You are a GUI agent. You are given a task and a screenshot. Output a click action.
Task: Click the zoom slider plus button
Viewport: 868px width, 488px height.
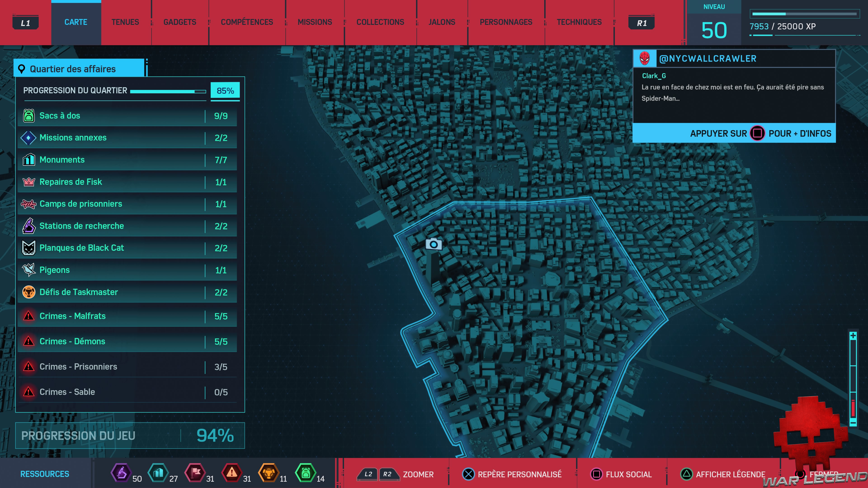(x=853, y=336)
